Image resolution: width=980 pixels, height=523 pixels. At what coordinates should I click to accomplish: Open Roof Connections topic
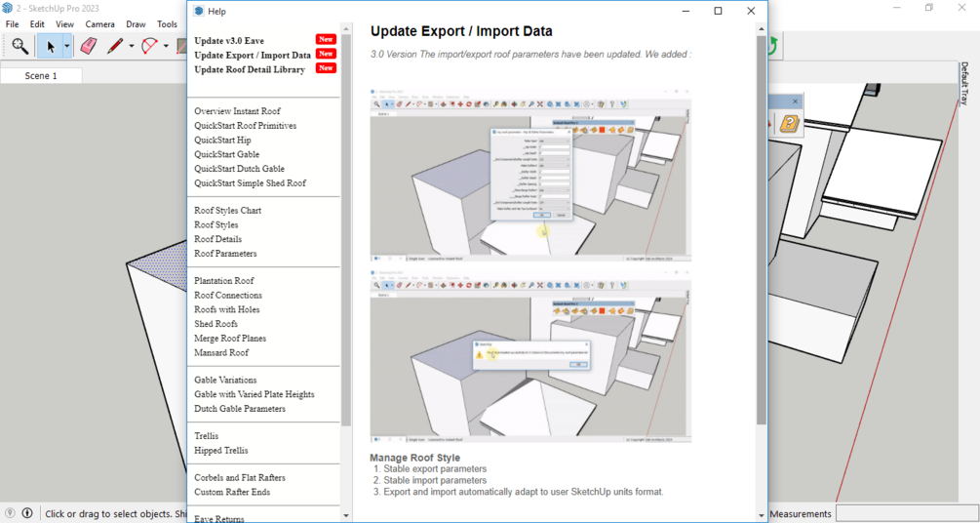click(228, 296)
